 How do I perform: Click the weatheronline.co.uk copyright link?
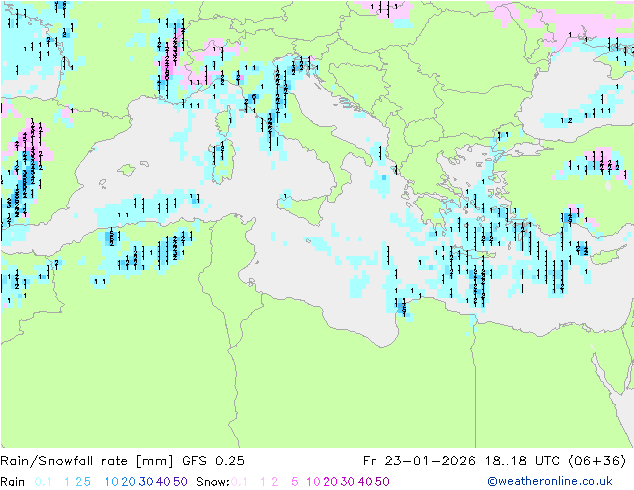pyautogui.click(x=550, y=481)
